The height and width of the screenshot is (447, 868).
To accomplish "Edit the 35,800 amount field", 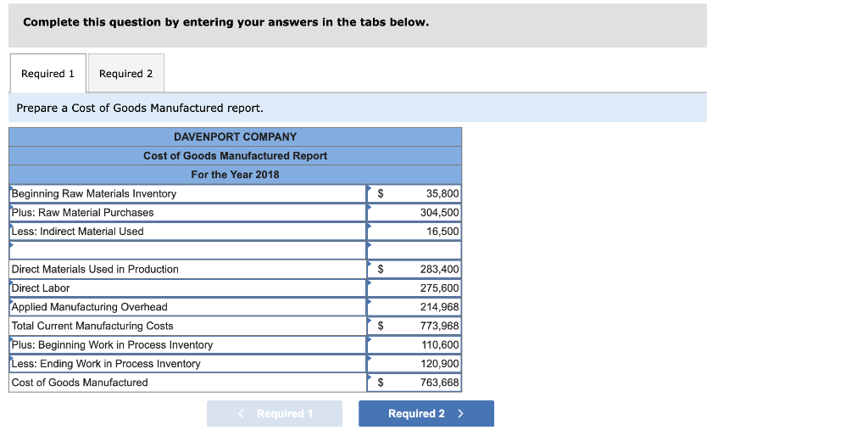I will [x=414, y=194].
